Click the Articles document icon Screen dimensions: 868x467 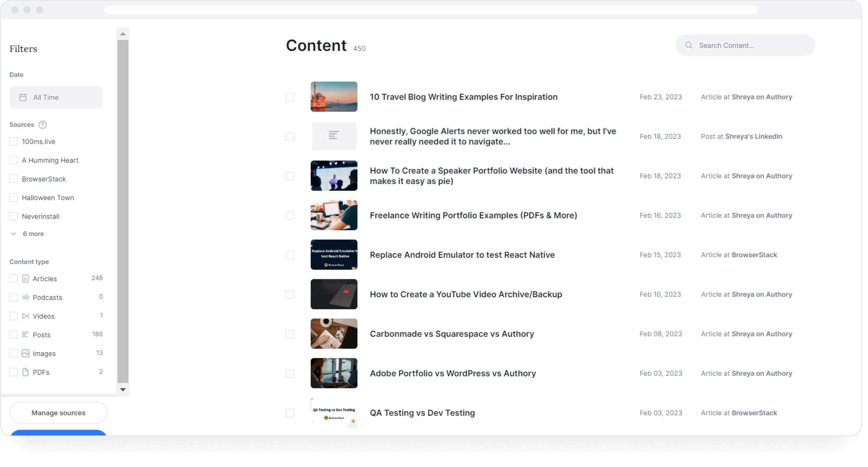[25, 279]
